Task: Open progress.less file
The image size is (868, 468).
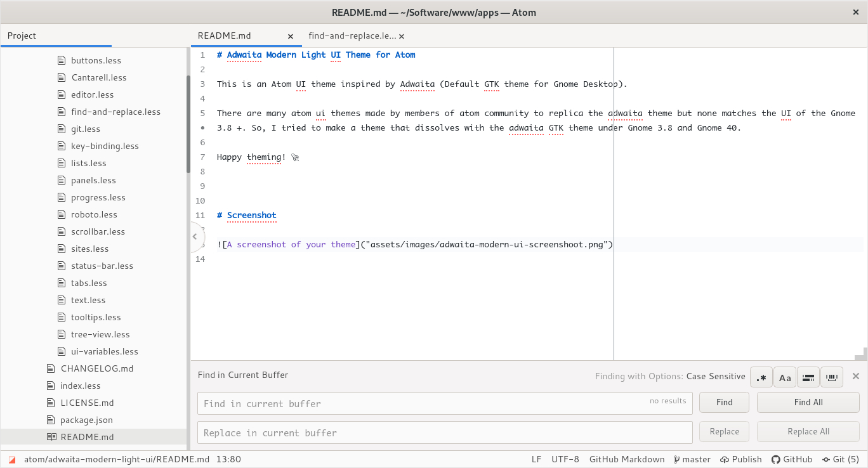Action: pyautogui.click(x=98, y=197)
